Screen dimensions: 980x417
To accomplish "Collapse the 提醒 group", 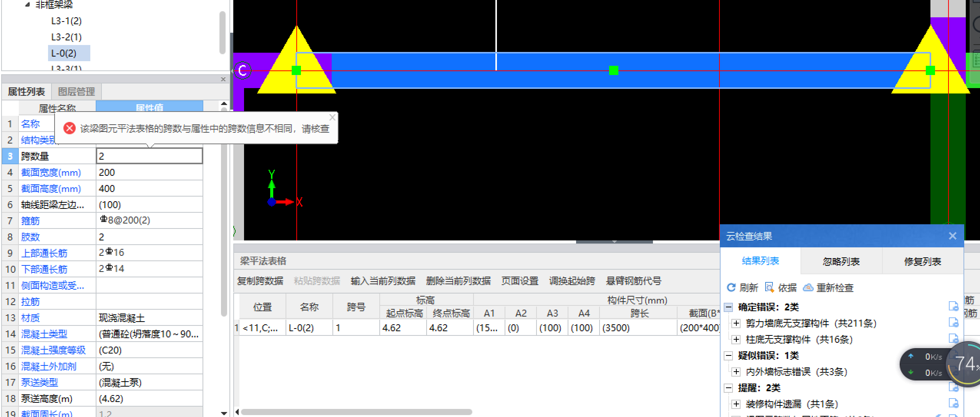I will [x=728, y=388].
